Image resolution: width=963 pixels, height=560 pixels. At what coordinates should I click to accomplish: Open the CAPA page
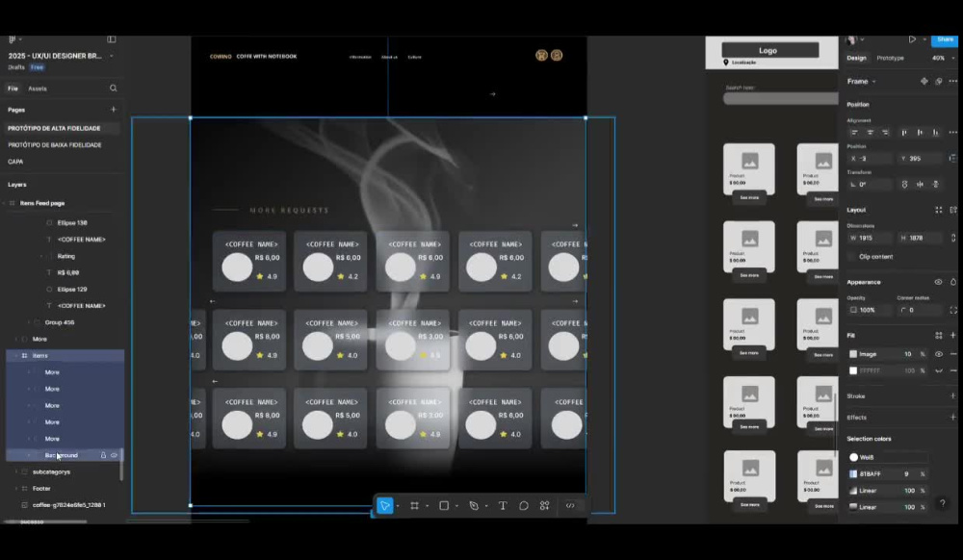click(x=15, y=162)
